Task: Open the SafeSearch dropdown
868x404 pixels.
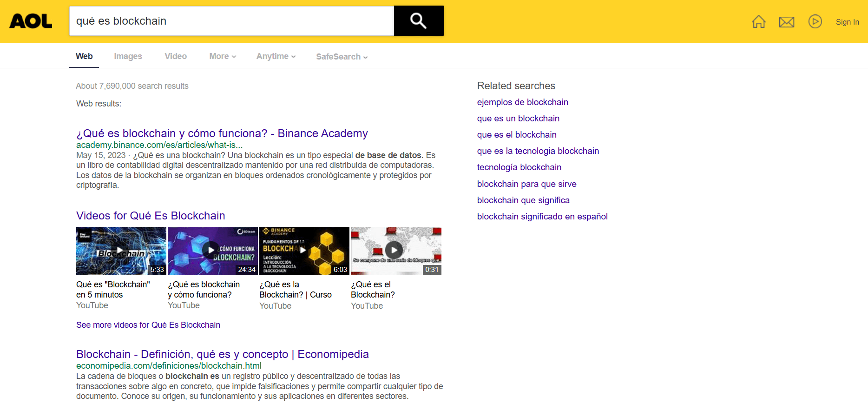Action: (x=342, y=57)
